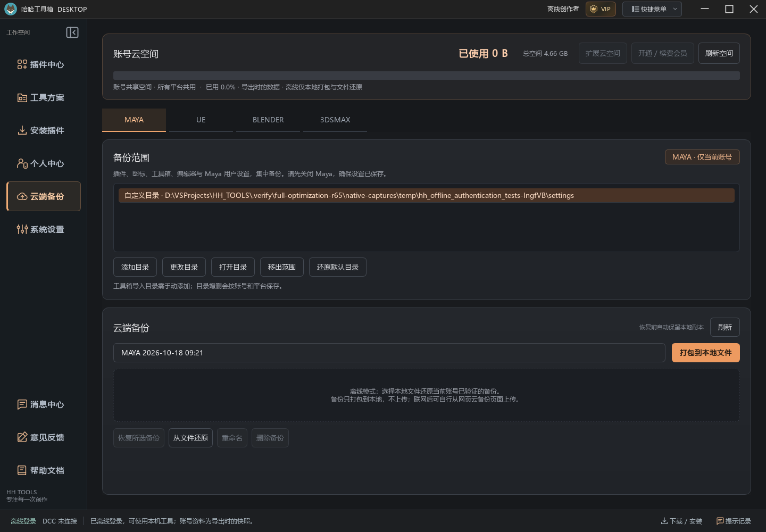
Task: Select the 自定义目录 settings path row
Action: (427, 195)
